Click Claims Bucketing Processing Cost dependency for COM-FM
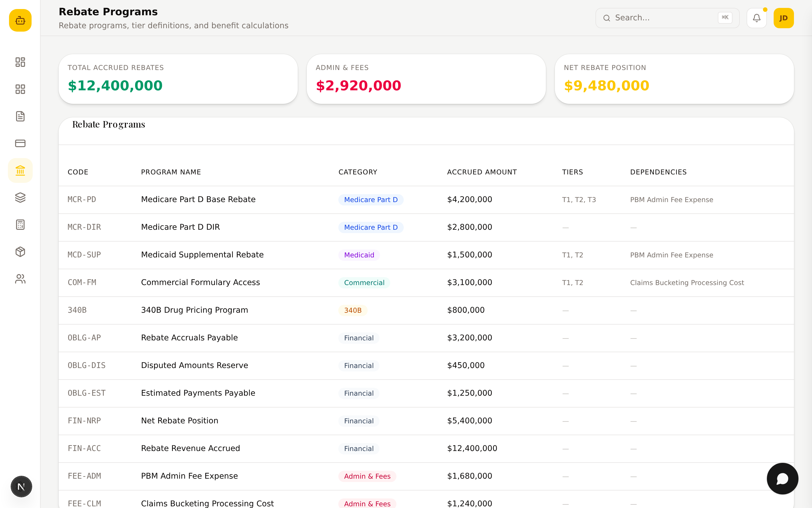 tap(687, 283)
